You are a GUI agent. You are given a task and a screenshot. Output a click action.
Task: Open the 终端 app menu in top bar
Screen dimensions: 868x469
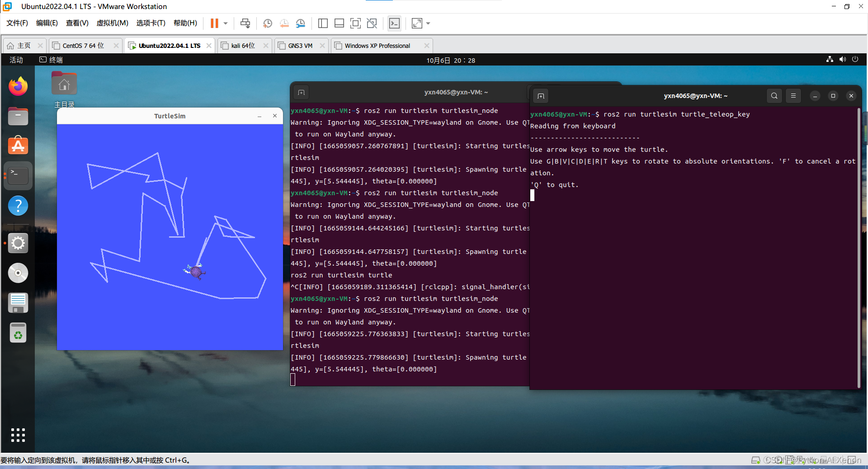51,60
